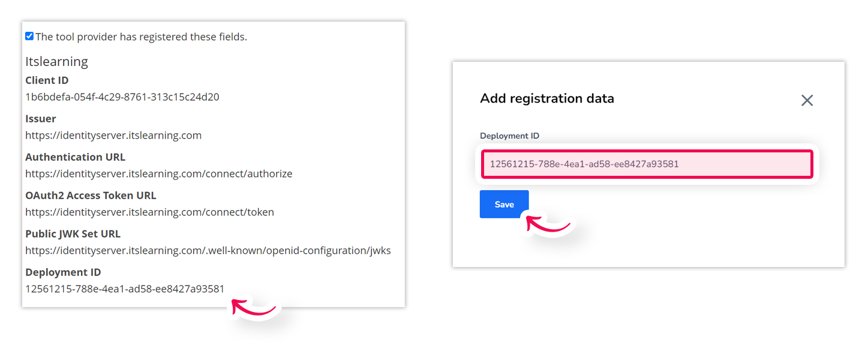The width and height of the screenshot is (868, 348).
Task: Open the Public JWK Set URL link
Action: tap(207, 250)
